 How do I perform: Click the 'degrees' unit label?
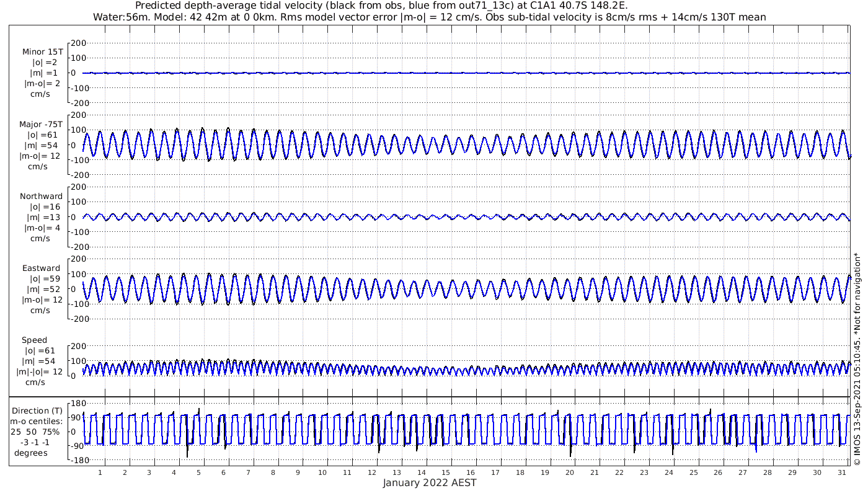pyautogui.click(x=31, y=453)
